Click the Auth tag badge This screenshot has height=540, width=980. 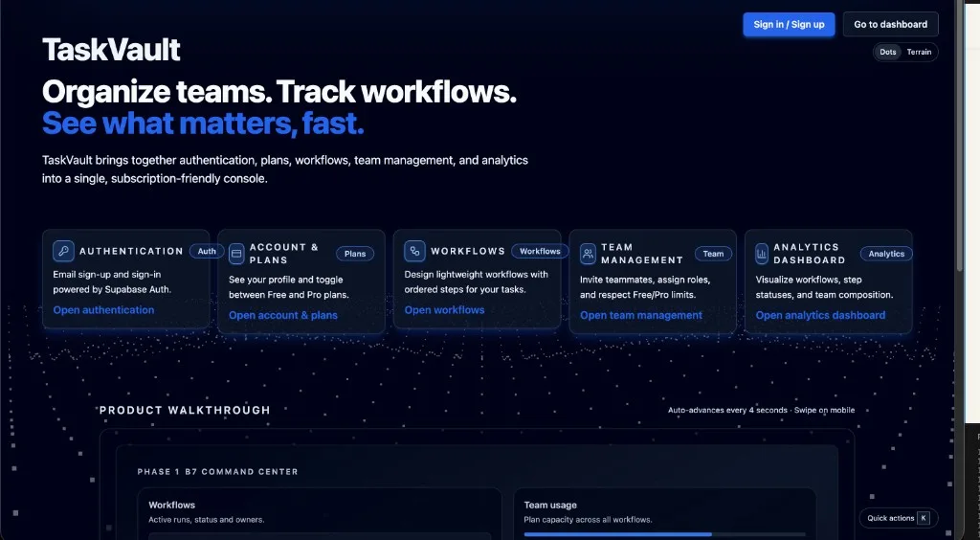click(207, 251)
